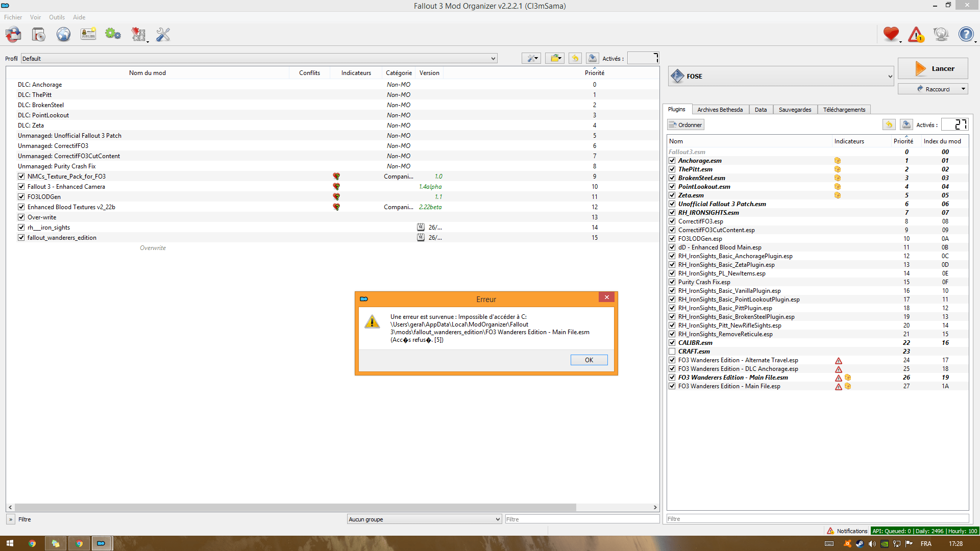Open the instance manager toolbar icon
The height and width of the screenshot is (551, 980).
pos(13,35)
